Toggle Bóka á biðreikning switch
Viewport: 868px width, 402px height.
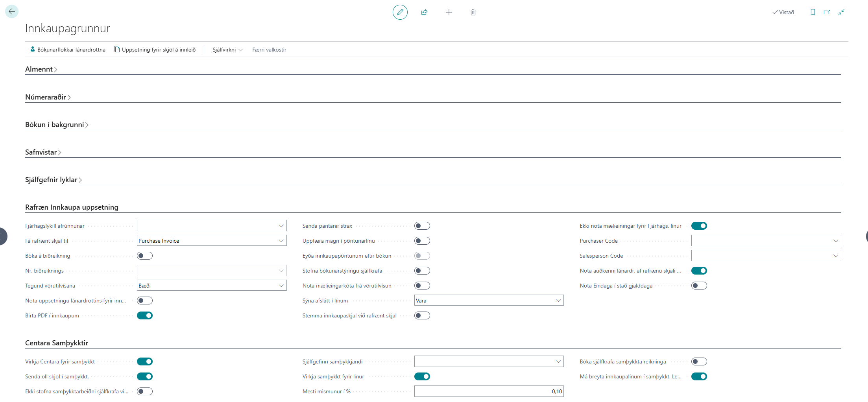pyautogui.click(x=145, y=256)
